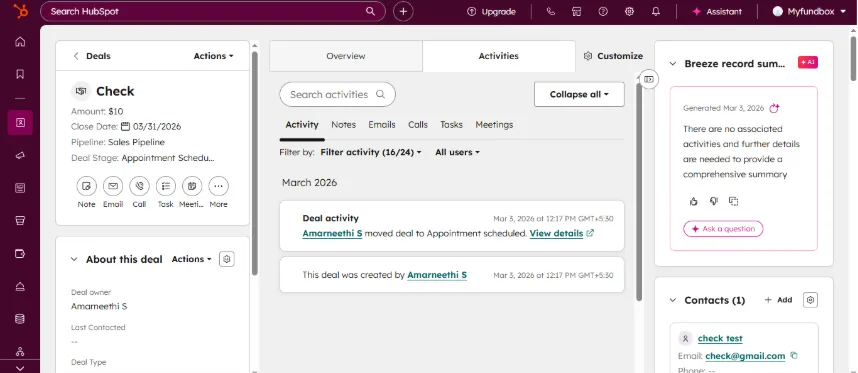
Task: Select the Notes sub-tab
Action: (344, 125)
